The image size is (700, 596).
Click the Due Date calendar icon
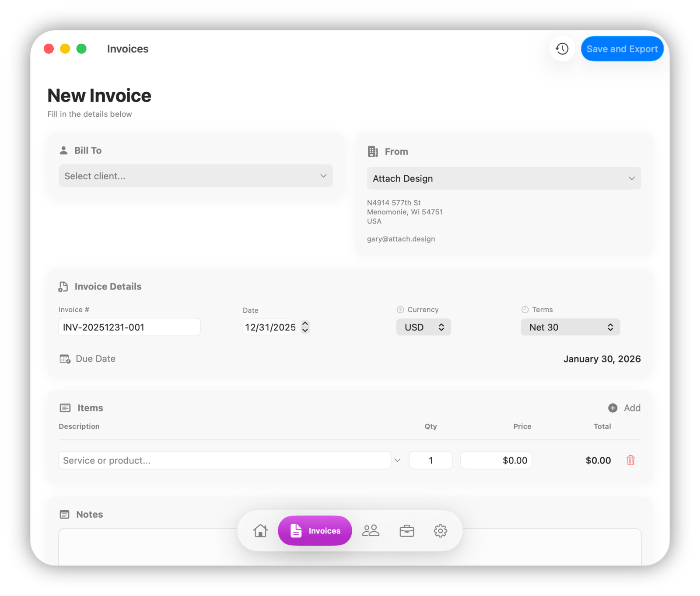coord(64,359)
